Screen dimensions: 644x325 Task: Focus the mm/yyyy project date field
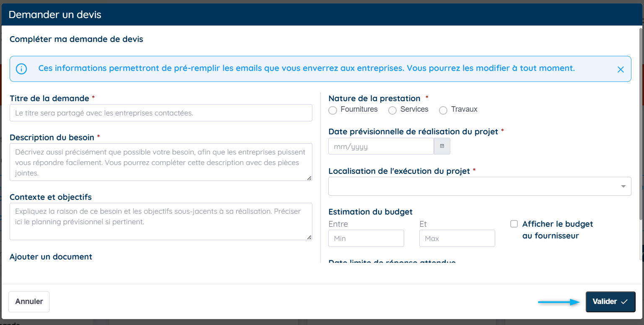point(381,147)
